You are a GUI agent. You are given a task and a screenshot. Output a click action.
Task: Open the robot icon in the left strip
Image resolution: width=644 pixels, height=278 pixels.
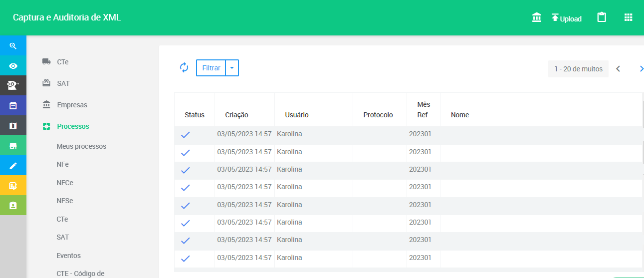point(13,86)
